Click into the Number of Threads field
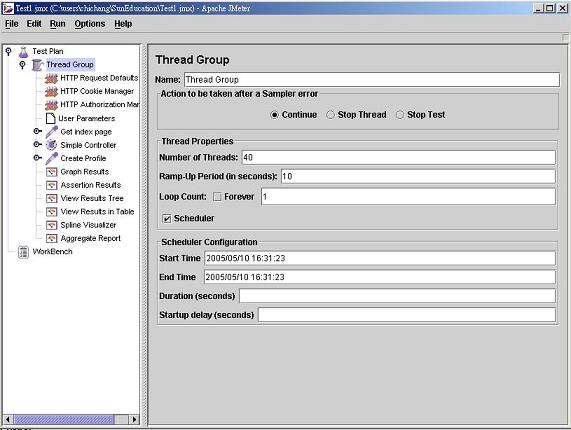571x430 pixels. (399, 158)
